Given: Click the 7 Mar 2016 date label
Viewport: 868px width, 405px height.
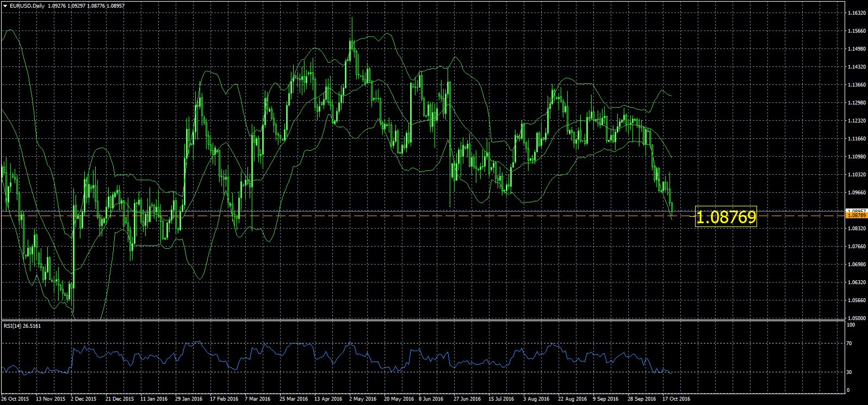Looking at the screenshot, I should tap(258, 399).
